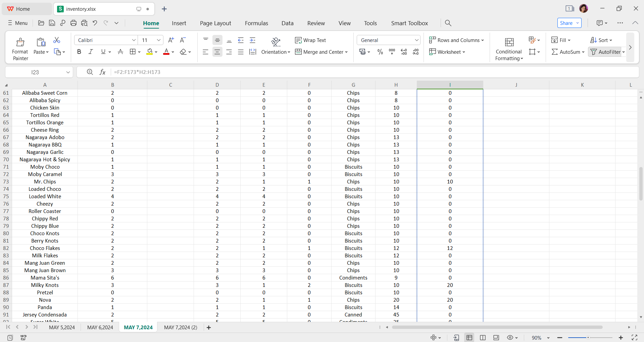Click the Copy icon
Image resolution: width=644 pixels, height=342 pixels.
[57, 52]
